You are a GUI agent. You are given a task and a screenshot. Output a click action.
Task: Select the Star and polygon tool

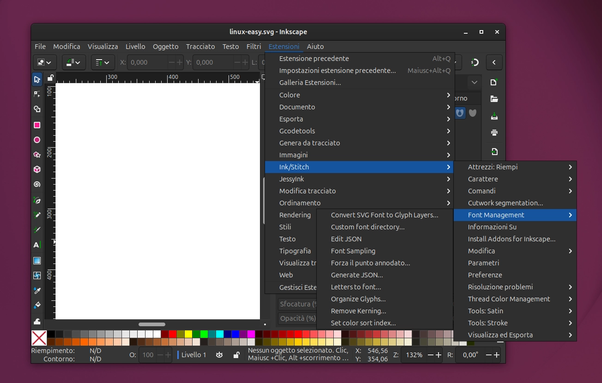37,155
